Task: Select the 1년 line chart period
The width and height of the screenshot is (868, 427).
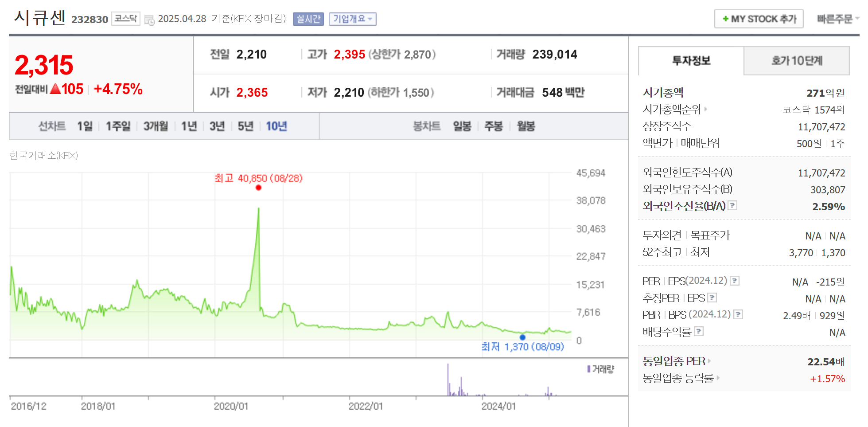Action: point(189,126)
